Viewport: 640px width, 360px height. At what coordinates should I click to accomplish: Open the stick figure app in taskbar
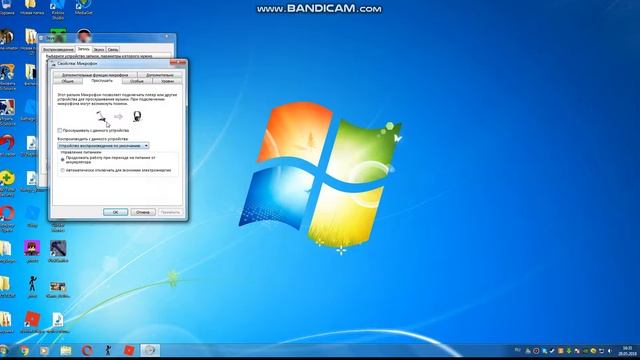coord(108,350)
